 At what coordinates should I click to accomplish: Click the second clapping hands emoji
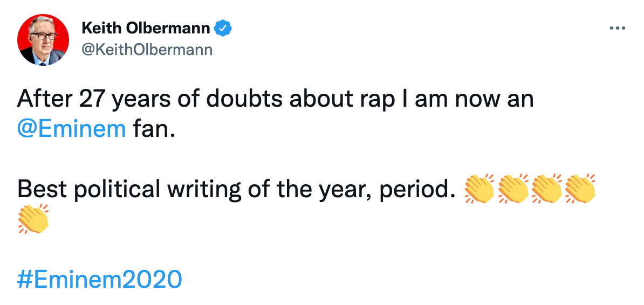point(513,189)
